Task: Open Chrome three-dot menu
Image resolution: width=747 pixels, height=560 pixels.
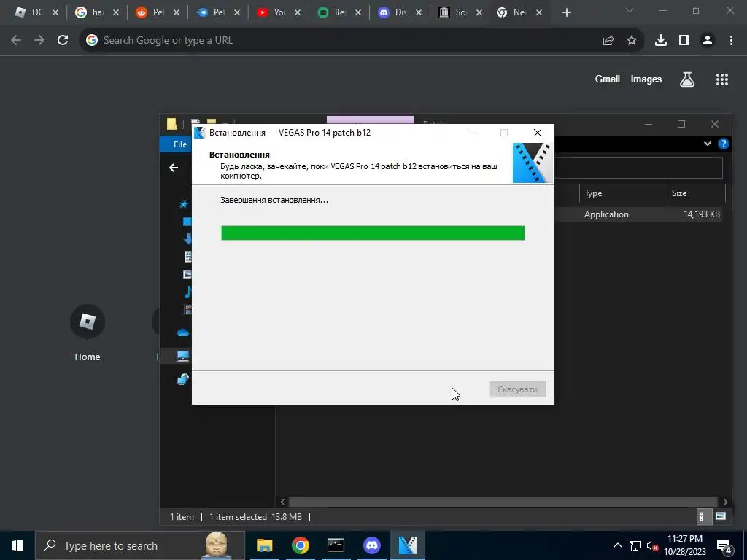Action: [x=731, y=41]
